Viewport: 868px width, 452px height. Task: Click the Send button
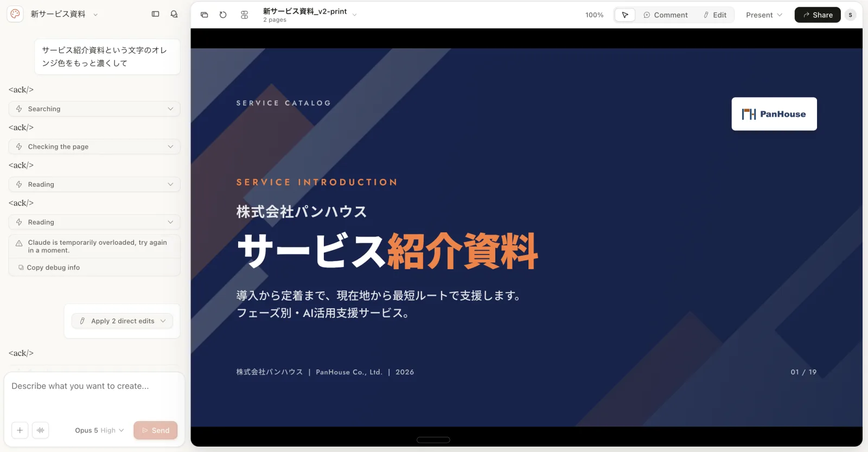[156, 430]
